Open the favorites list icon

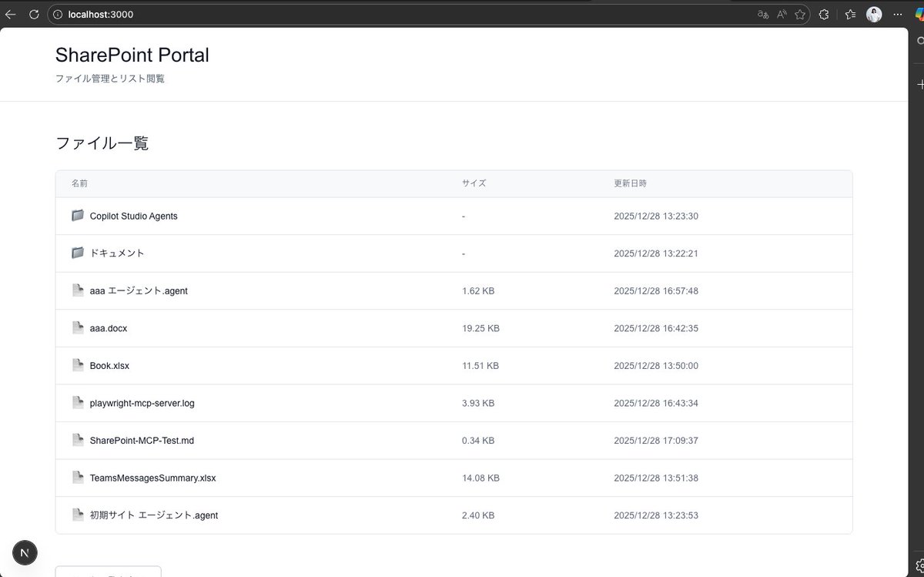(x=850, y=14)
